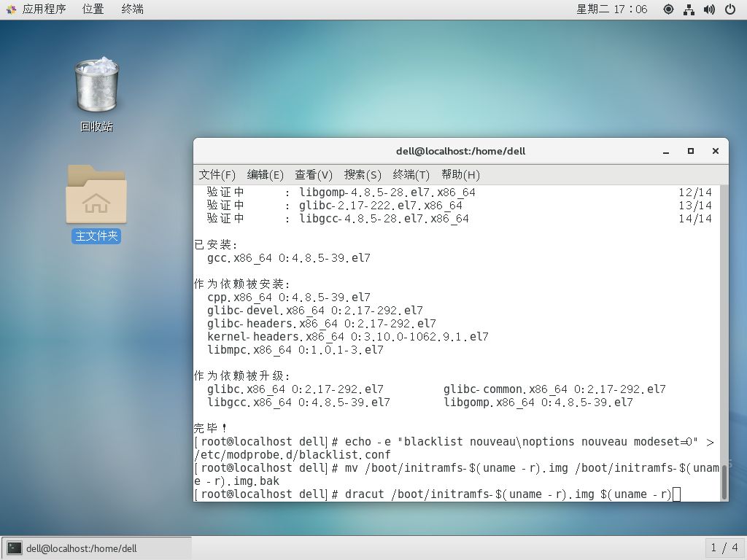The image size is (747, 560).
Task: Click the libmpc.x86_64 line
Action: coord(295,350)
